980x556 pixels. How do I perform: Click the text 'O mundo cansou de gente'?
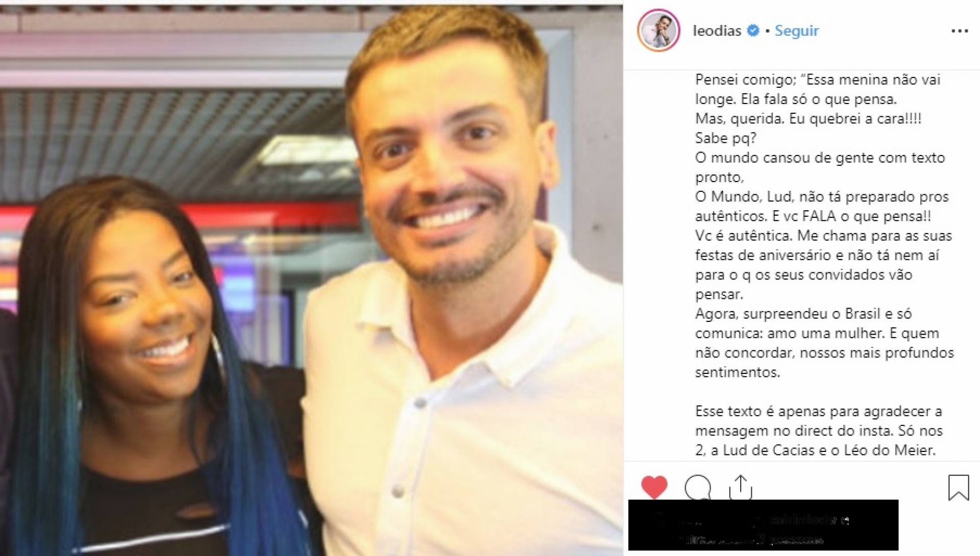point(785,158)
